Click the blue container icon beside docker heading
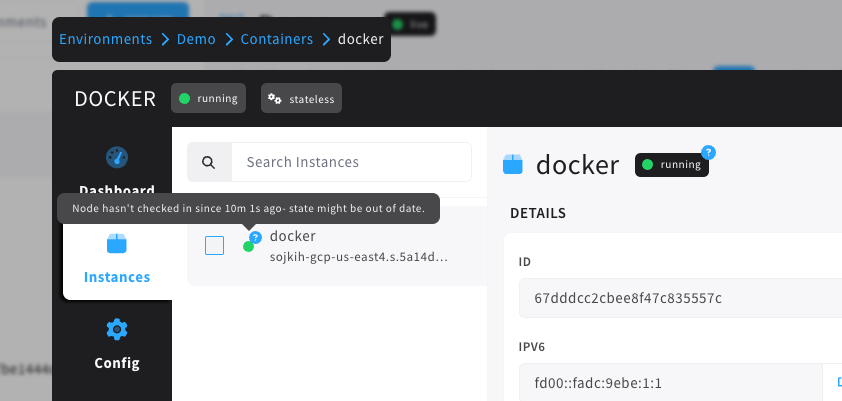842x401 pixels. click(x=513, y=164)
